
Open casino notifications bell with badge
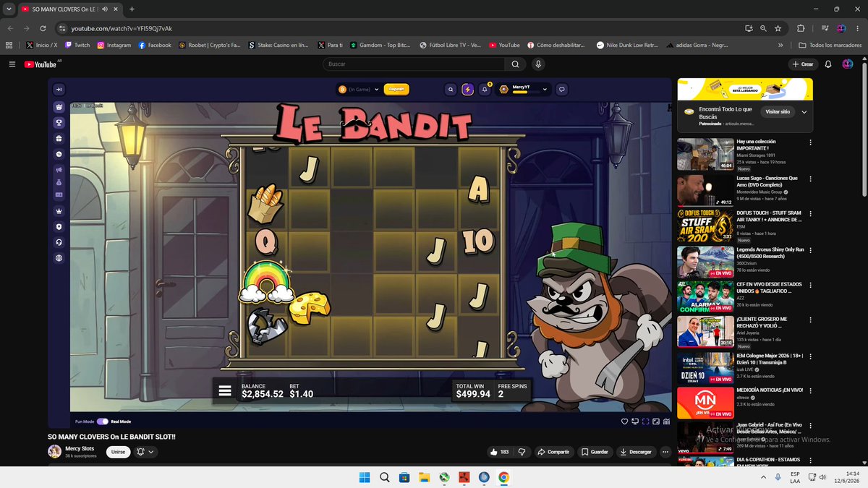[485, 90]
